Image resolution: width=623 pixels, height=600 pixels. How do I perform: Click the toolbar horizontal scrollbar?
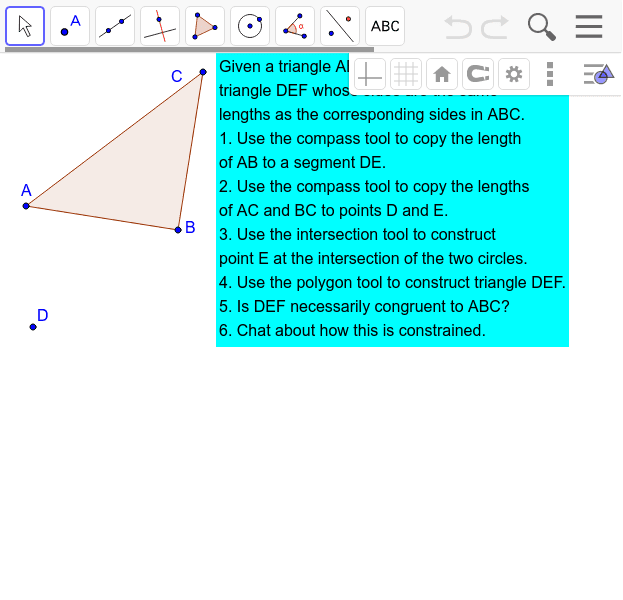(x=189, y=50)
